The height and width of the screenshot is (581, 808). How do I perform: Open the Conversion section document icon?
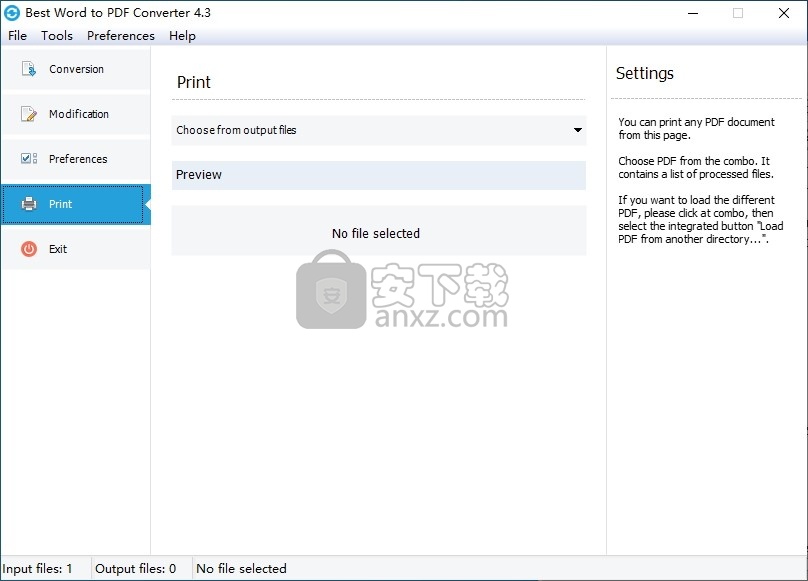click(x=29, y=69)
